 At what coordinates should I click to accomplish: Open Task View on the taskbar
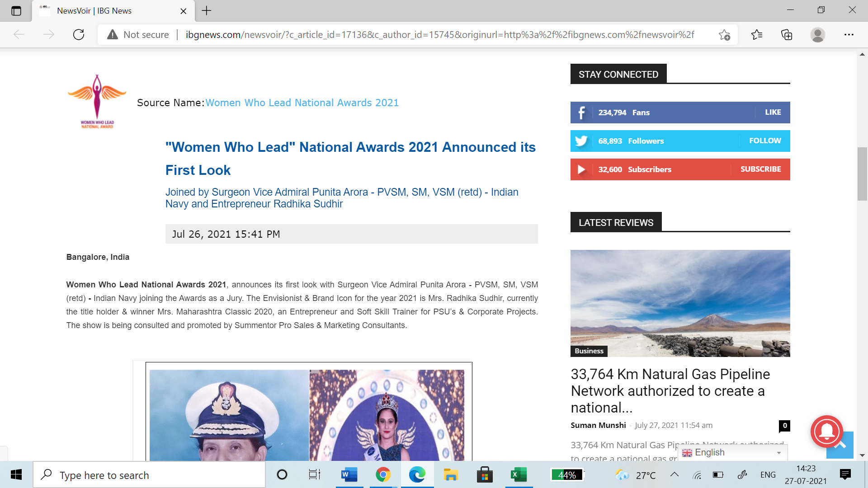315,475
